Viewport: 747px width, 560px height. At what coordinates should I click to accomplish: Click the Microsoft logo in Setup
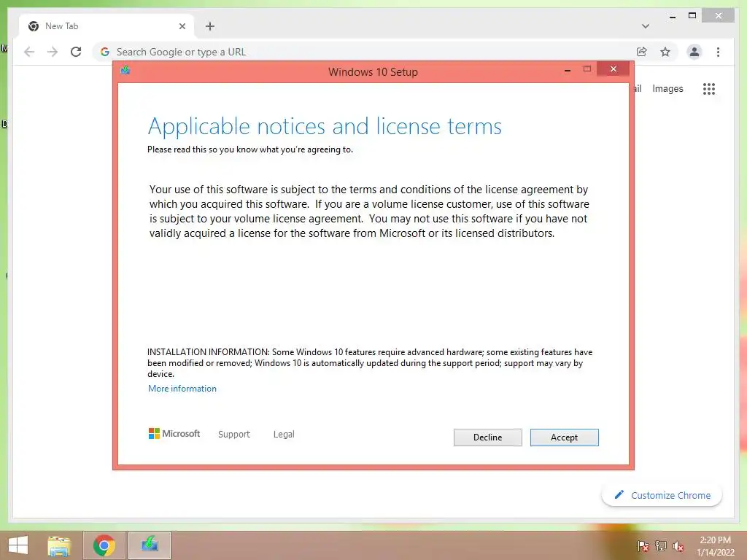point(174,433)
